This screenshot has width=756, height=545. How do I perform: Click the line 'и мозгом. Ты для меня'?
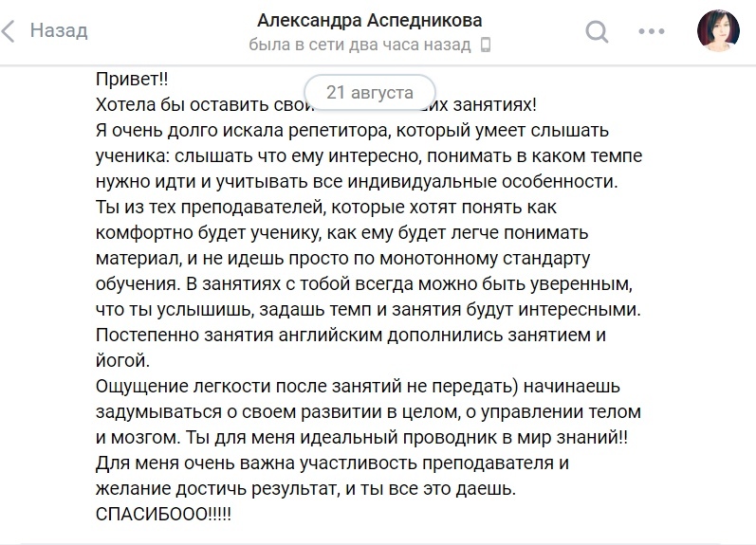pyautogui.click(x=361, y=438)
